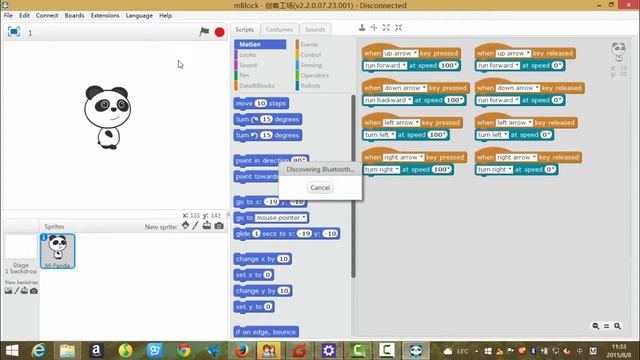The height and width of the screenshot is (360, 640).
Task: Upload backdrop from file icon
Action: pyautogui.click(x=24, y=291)
